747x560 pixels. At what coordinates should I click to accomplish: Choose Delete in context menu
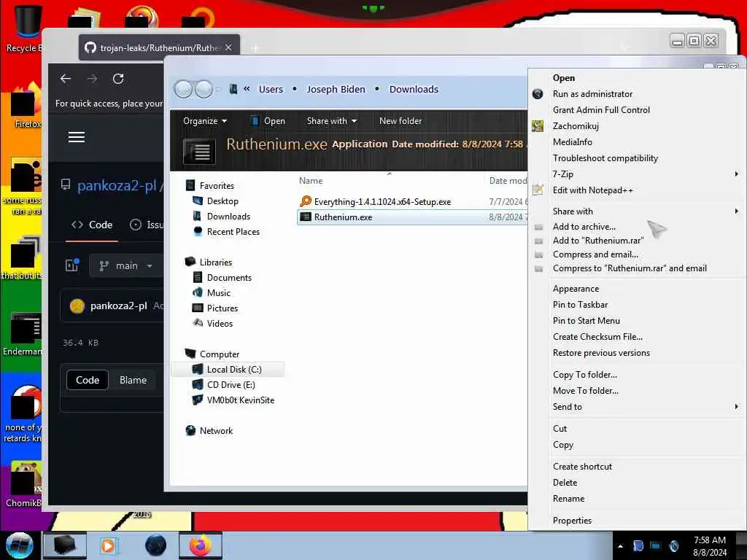point(565,483)
